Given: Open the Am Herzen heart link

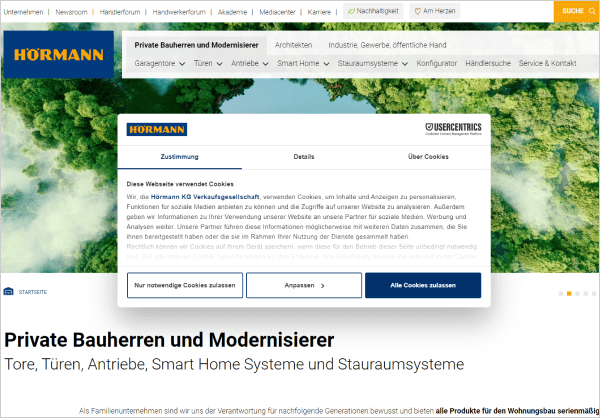Looking at the screenshot, I should (x=438, y=11).
